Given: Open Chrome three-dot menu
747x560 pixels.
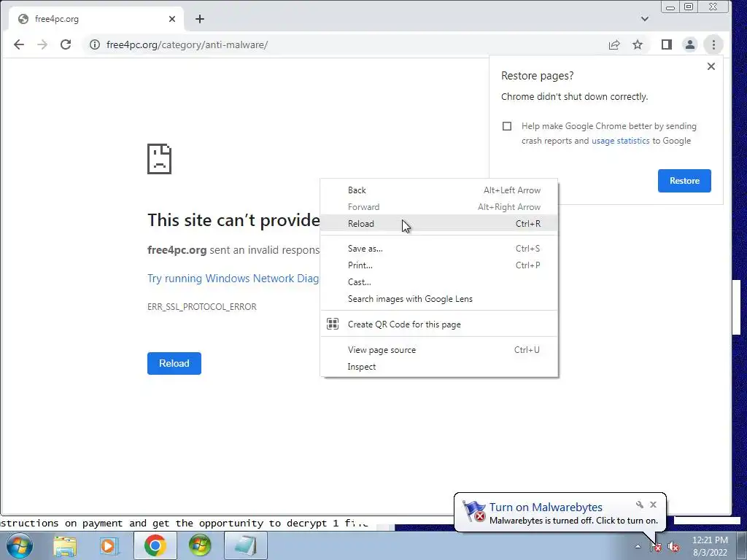Looking at the screenshot, I should tap(713, 44).
